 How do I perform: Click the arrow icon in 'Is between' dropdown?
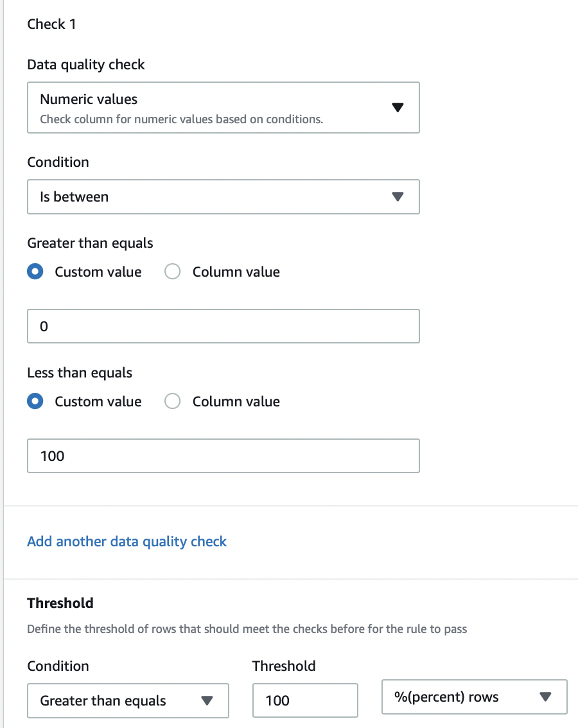(x=398, y=196)
